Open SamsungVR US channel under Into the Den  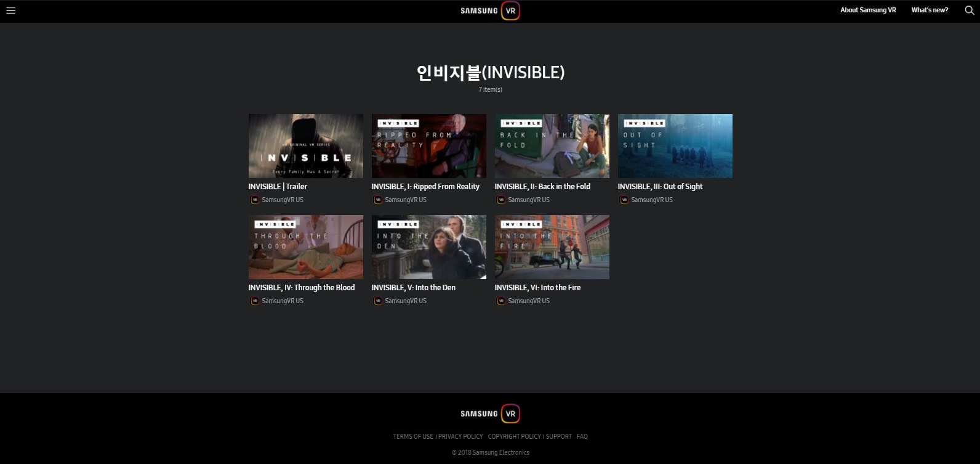(x=406, y=301)
